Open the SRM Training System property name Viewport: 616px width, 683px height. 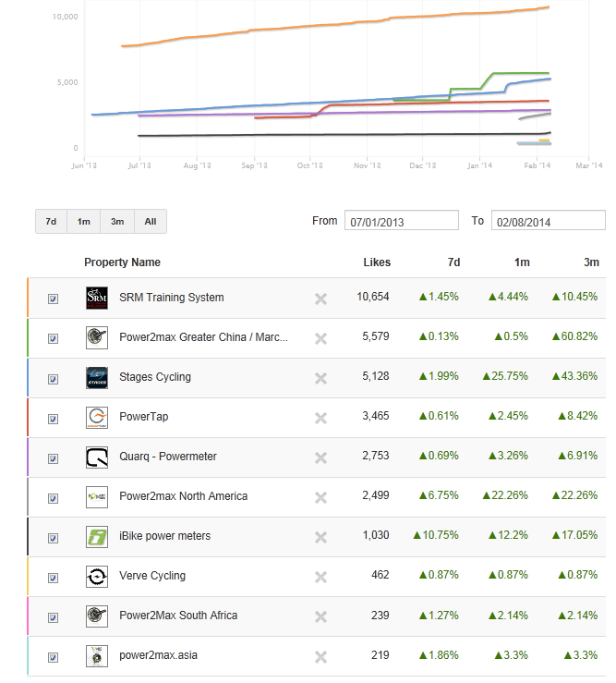click(x=172, y=298)
